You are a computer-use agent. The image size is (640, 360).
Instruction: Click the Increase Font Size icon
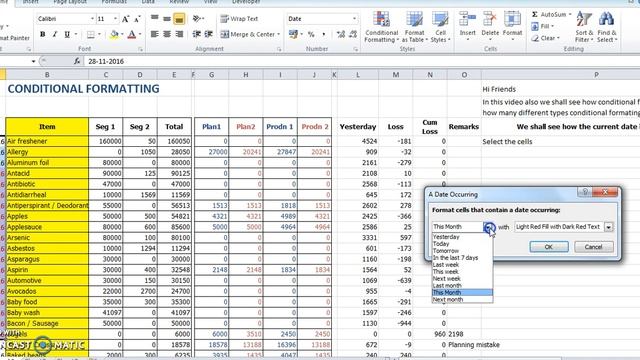[x=126, y=19]
